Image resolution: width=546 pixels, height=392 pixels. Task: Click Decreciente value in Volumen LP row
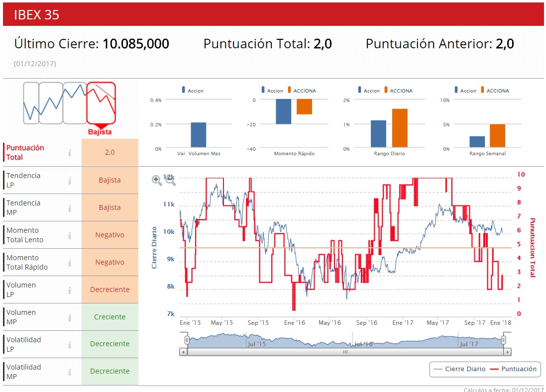(x=109, y=290)
